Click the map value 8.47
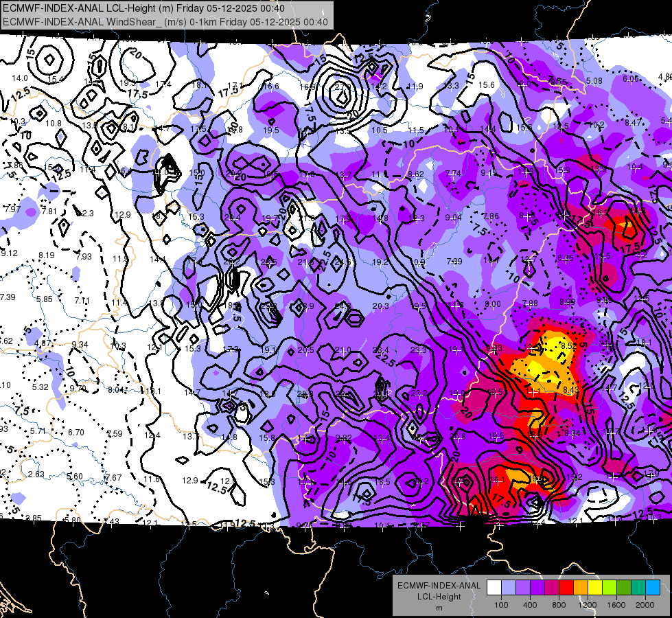The width and height of the screenshot is (672, 618). click(633, 123)
